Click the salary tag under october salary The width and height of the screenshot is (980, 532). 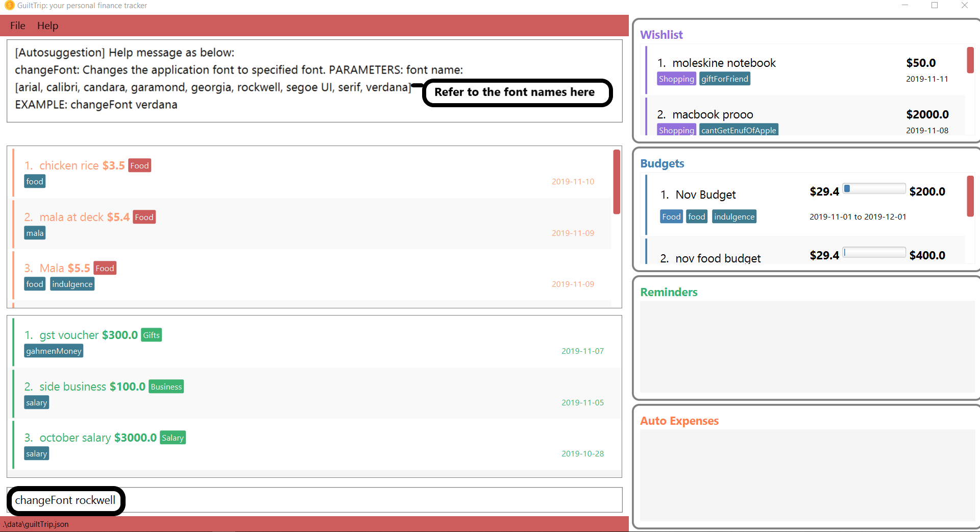click(36, 453)
